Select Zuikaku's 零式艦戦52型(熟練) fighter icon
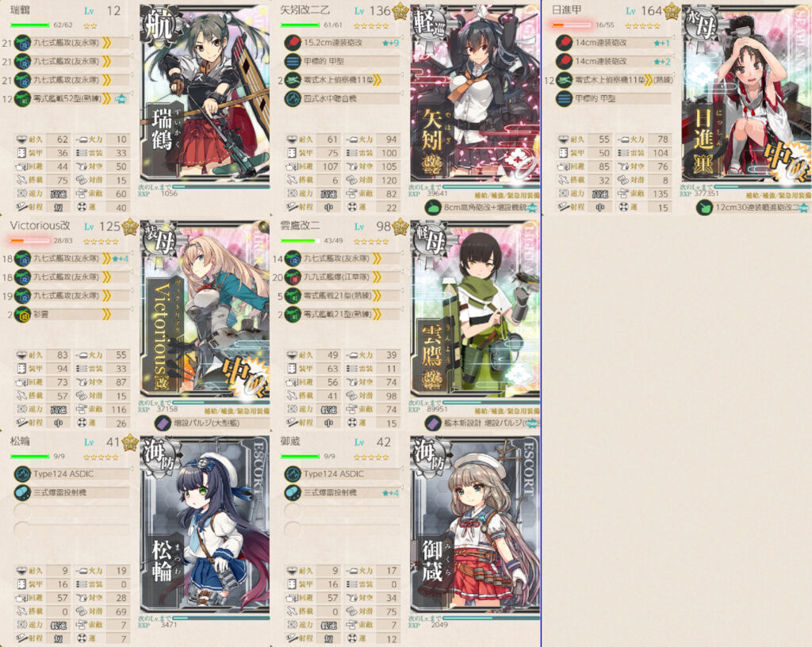The width and height of the screenshot is (812, 647). tap(22, 98)
